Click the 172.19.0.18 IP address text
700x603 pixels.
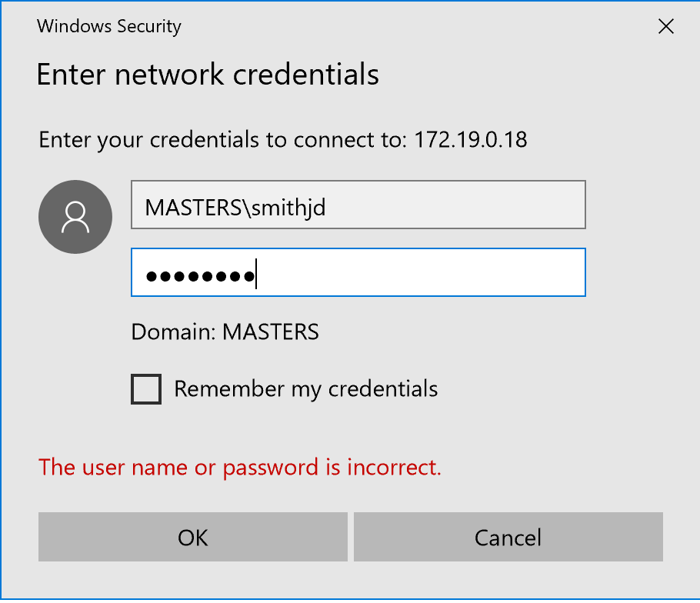click(x=471, y=140)
